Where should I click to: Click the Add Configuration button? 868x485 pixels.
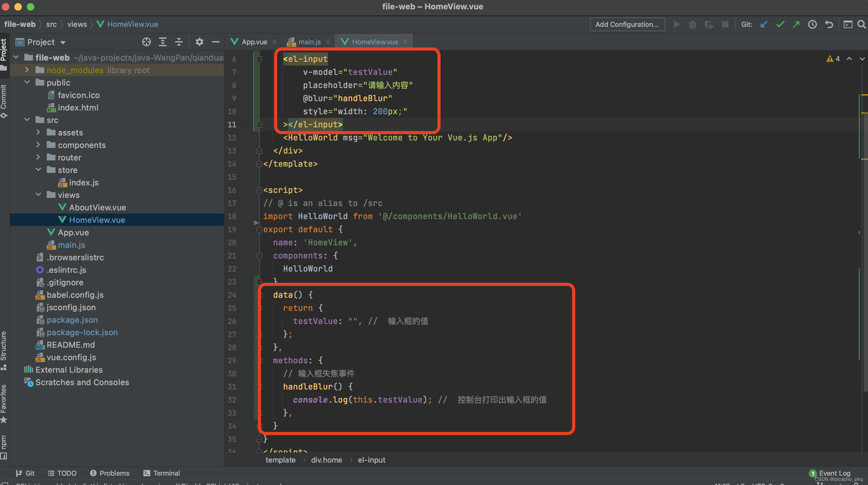point(627,24)
